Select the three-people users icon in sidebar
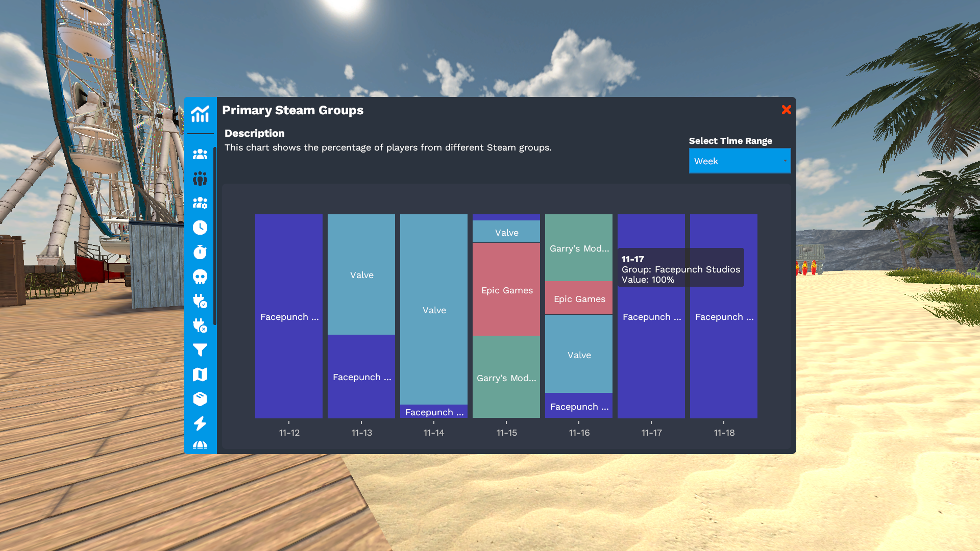Screen dimensions: 980x551 [x=200, y=154]
